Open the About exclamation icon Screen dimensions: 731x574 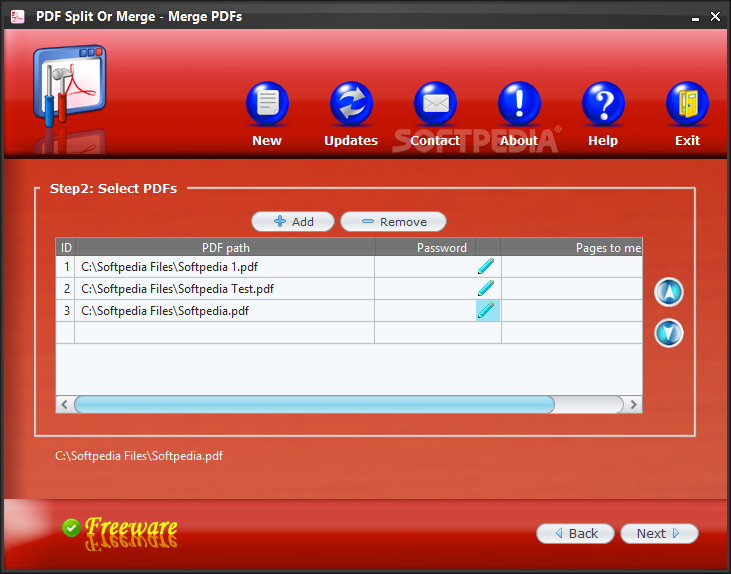tap(519, 104)
